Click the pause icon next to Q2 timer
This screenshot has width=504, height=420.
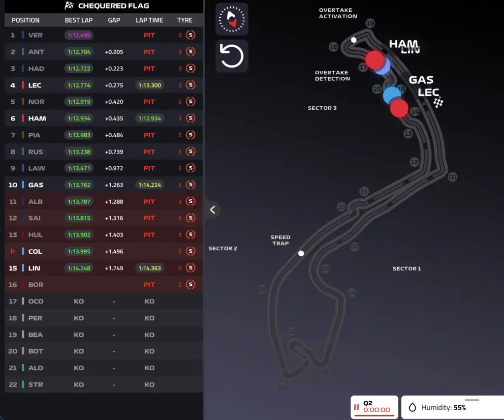(x=356, y=407)
